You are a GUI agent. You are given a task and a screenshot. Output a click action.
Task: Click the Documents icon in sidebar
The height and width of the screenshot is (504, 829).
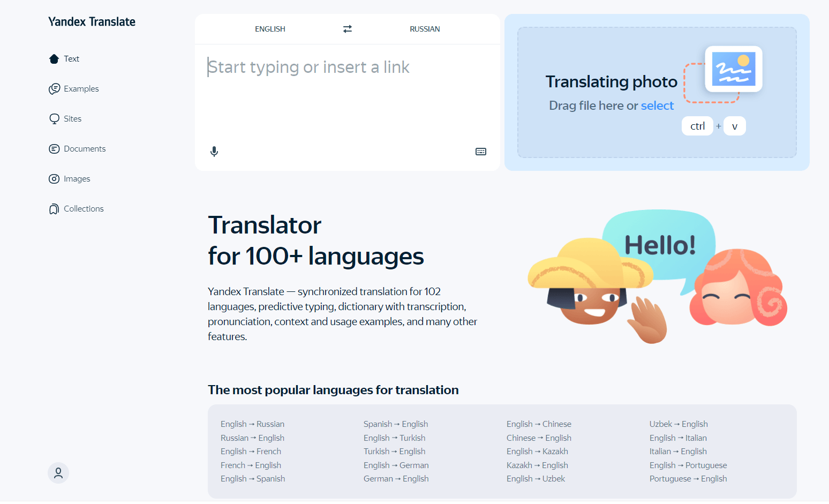click(54, 149)
